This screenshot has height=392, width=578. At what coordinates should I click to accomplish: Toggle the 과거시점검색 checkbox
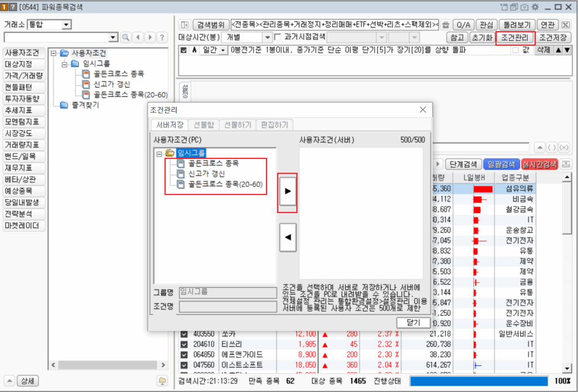click(277, 37)
